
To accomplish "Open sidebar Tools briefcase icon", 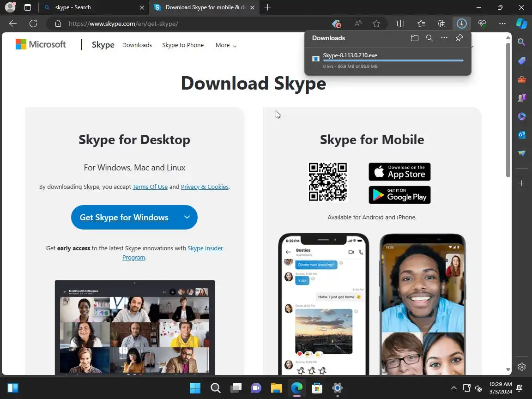I will tap(522, 80).
